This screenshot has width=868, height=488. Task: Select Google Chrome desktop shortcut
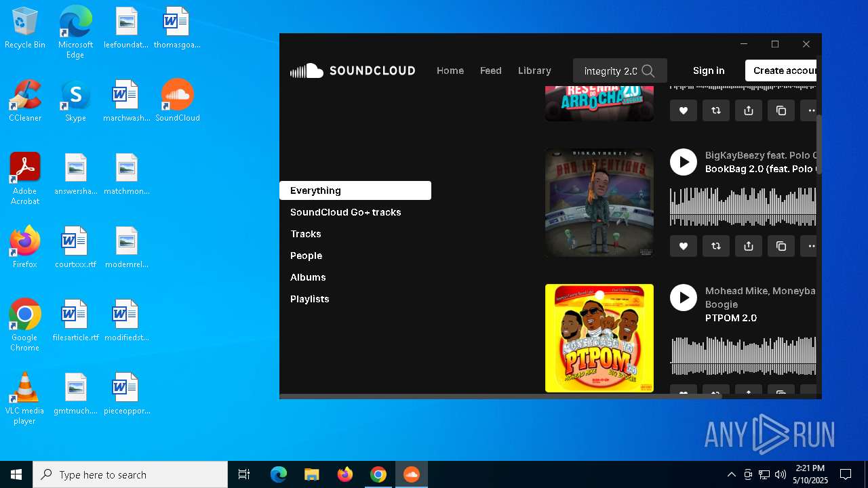pyautogui.click(x=25, y=325)
